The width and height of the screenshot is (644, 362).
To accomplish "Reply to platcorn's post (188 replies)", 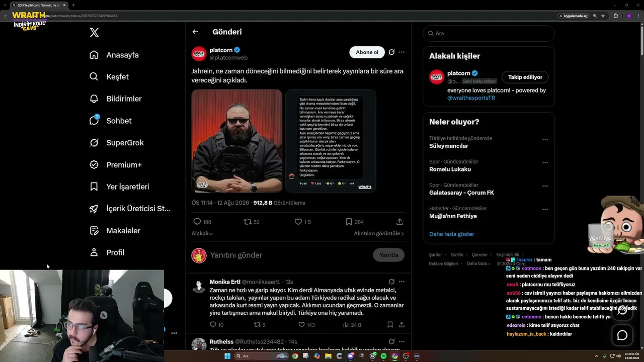I will coord(202,222).
